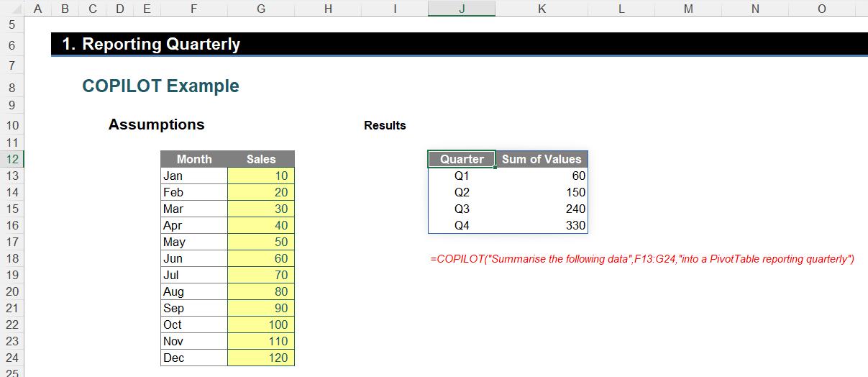Click the Q3 sum value 240
This screenshot has height=377, width=868.
pyautogui.click(x=542, y=209)
